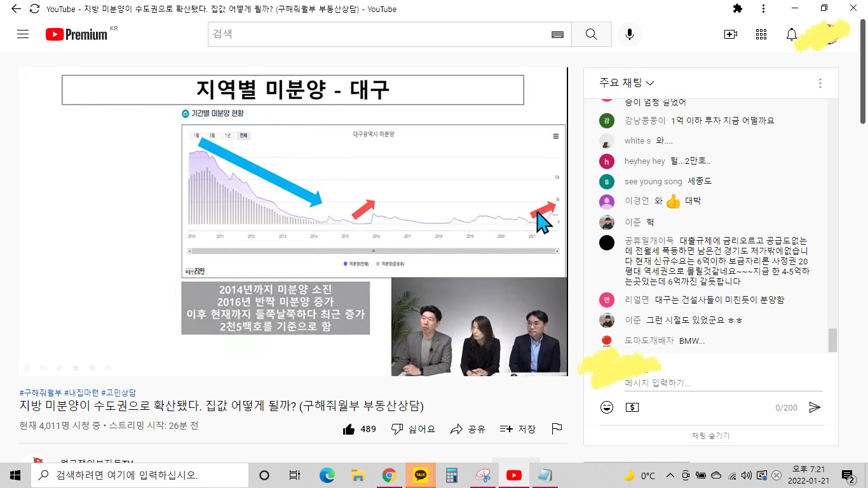868x488 pixels.
Task: Open the Snipping tool taskbar icon
Action: pyautogui.click(x=483, y=475)
